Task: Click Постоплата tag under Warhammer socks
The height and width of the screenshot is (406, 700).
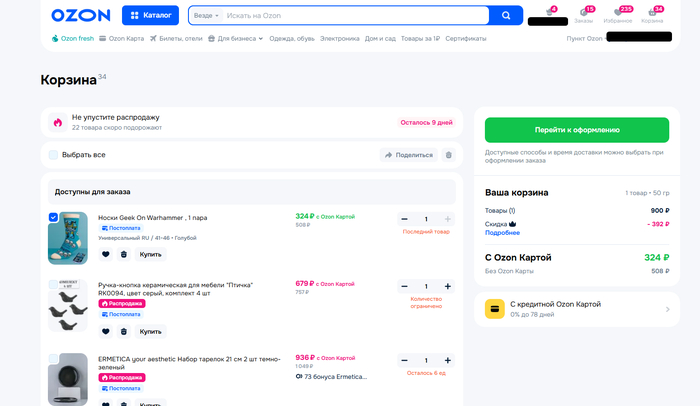Action: pyautogui.click(x=121, y=228)
